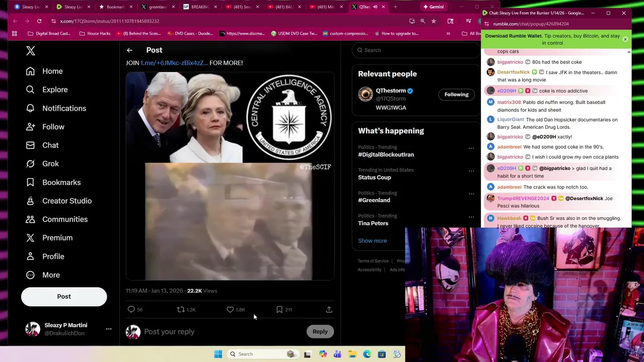This screenshot has height=362, width=644.
Task: Close the Rumble Wallet banner
Action: [x=625, y=39]
